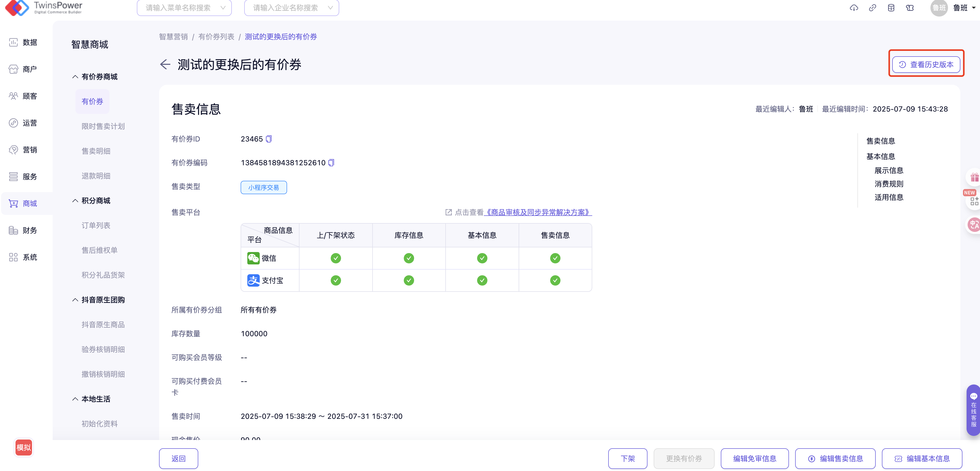Image resolution: width=980 pixels, height=471 pixels.
Task: Open the menu name search dropdown
Action: click(x=184, y=7)
